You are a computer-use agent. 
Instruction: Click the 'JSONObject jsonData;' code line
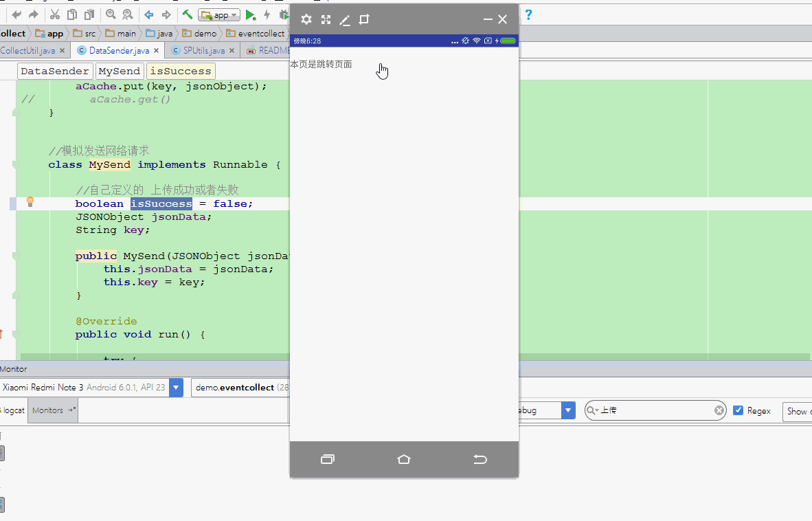click(x=144, y=217)
